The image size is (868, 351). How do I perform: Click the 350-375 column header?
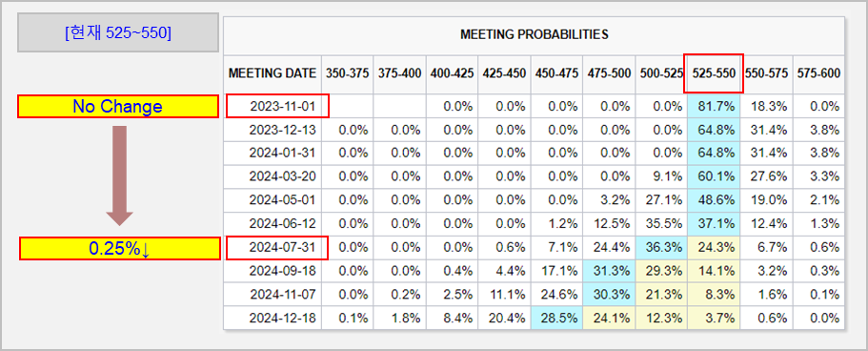click(347, 73)
